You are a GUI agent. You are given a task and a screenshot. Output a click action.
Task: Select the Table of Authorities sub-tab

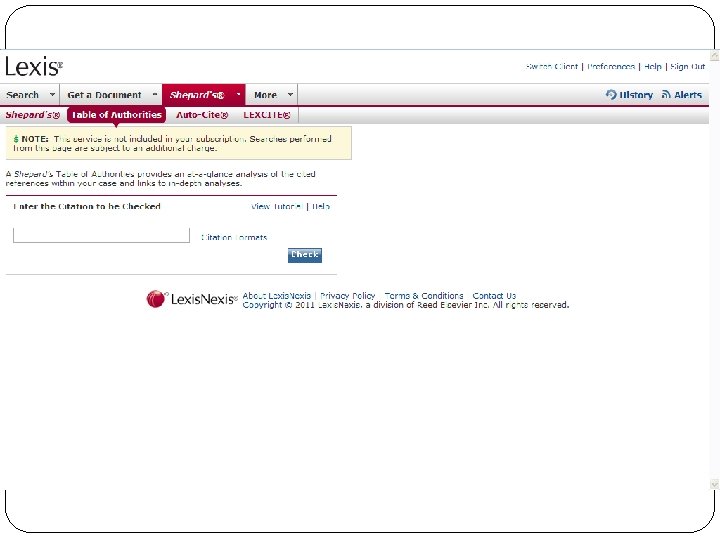pos(117,115)
